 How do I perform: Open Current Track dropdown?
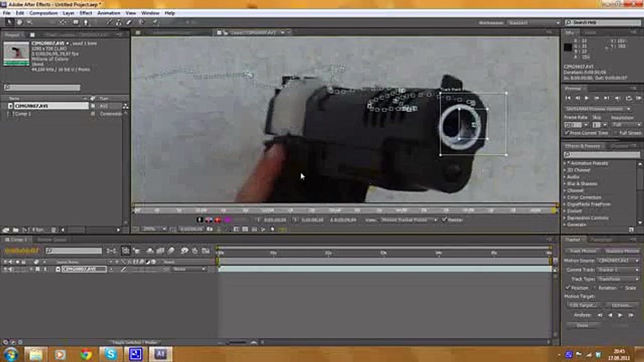click(618, 270)
